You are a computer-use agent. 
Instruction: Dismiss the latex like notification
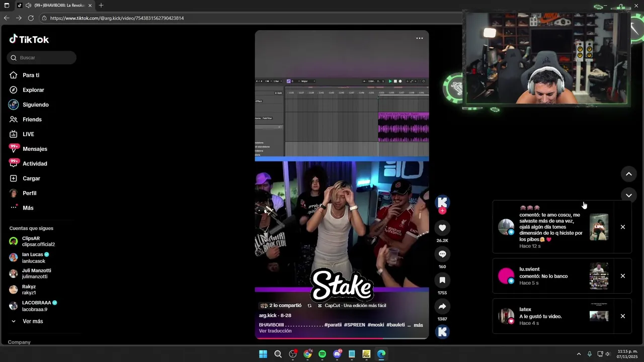point(622,316)
